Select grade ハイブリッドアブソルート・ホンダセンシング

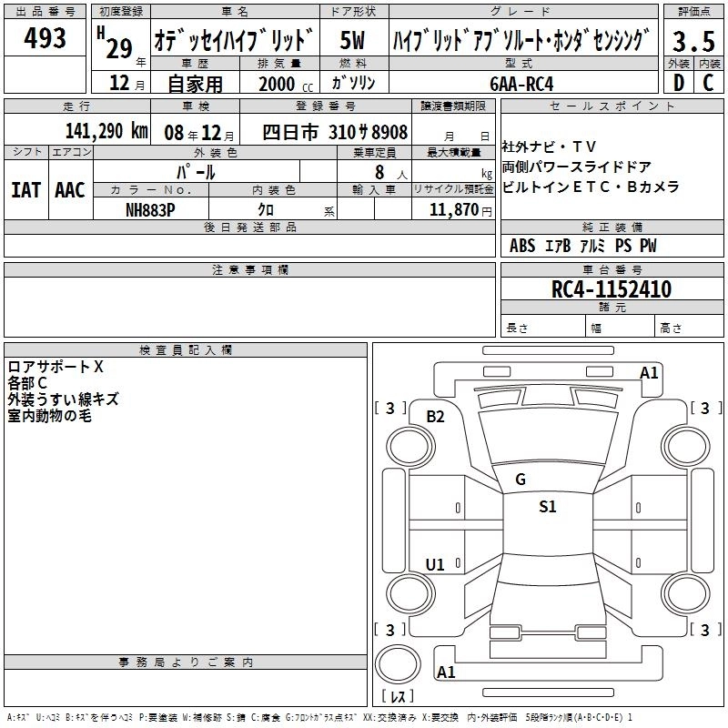click(x=521, y=40)
